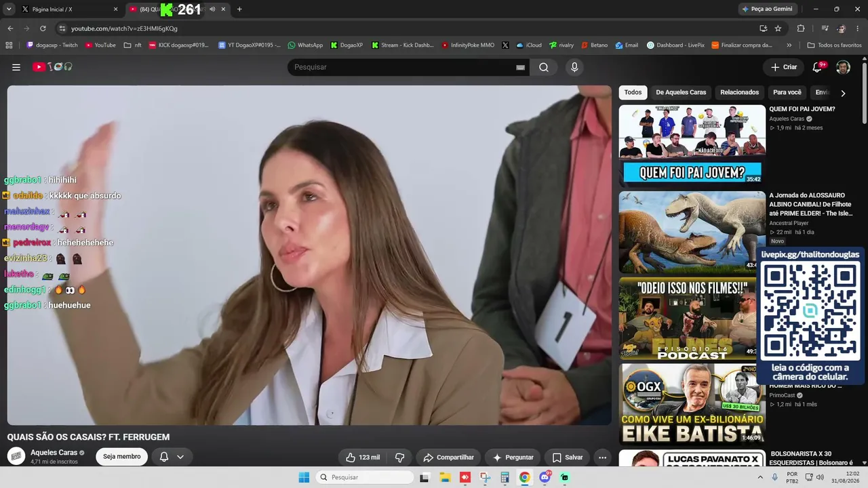Open Windows Start menu
Image resolution: width=868 pixels, height=488 pixels.
(304, 477)
